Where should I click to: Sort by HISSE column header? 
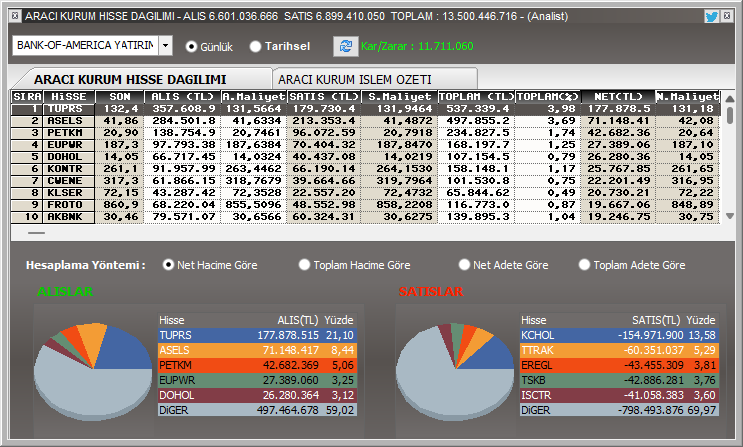(x=69, y=97)
